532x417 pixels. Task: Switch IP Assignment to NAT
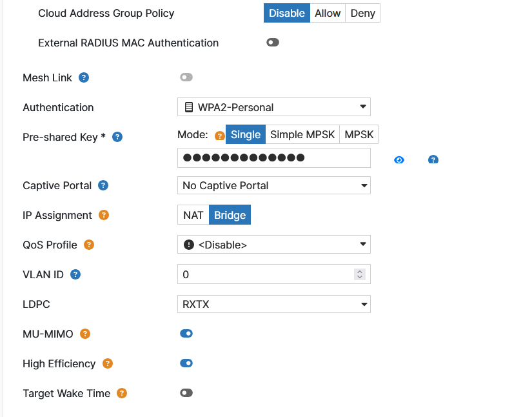(193, 215)
